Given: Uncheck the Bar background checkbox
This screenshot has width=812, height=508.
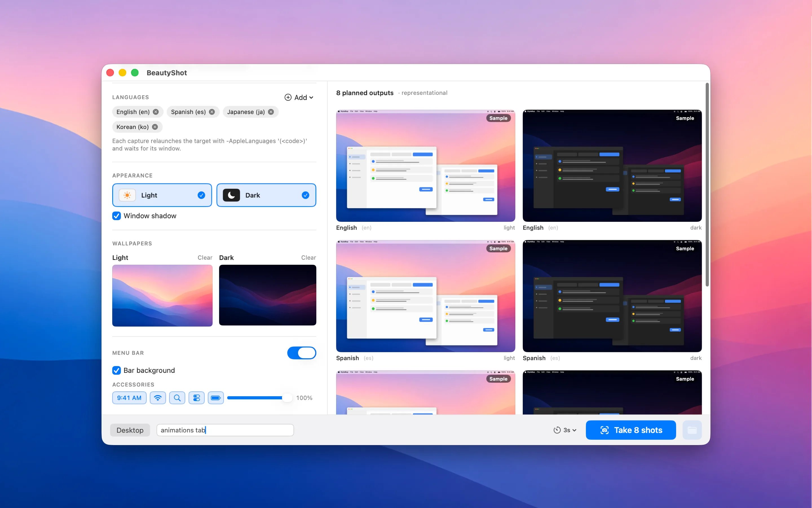Looking at the screenshot, I should tap(116, 370).
